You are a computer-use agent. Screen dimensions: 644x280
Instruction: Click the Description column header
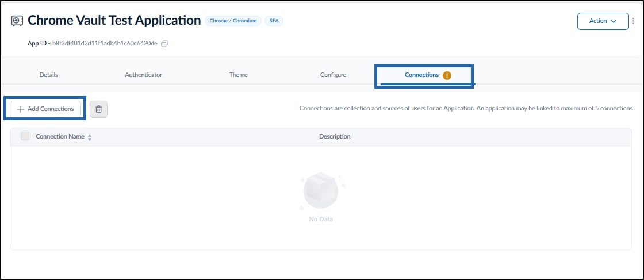tap(335, 136)
